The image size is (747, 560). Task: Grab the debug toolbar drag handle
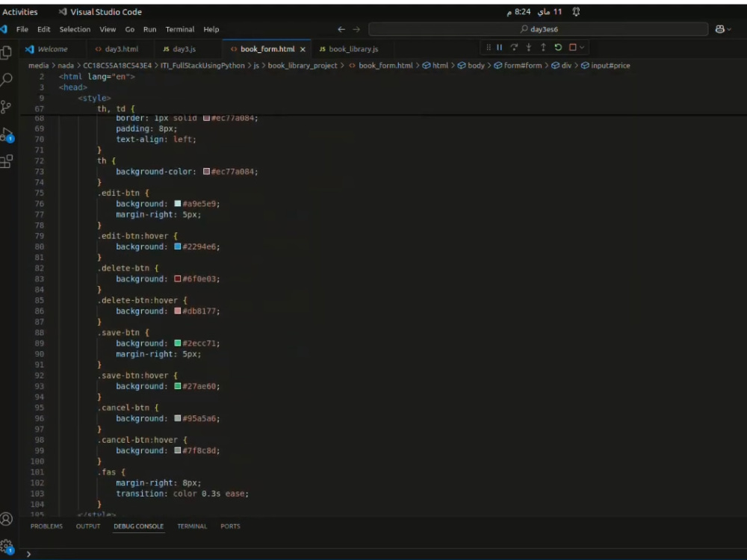click(489, 47)
